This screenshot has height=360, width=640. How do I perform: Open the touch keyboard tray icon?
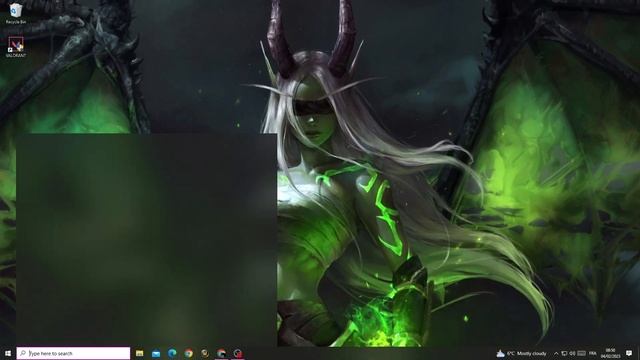pyautogui.click(x=582, y=353)
